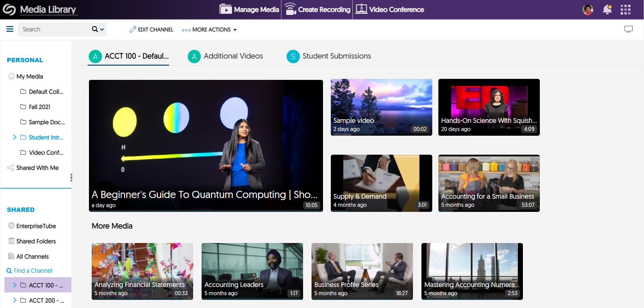This screenshot has height=308, width=644.
Task: Open the More Actions dropdown
Action: [209, 30]
